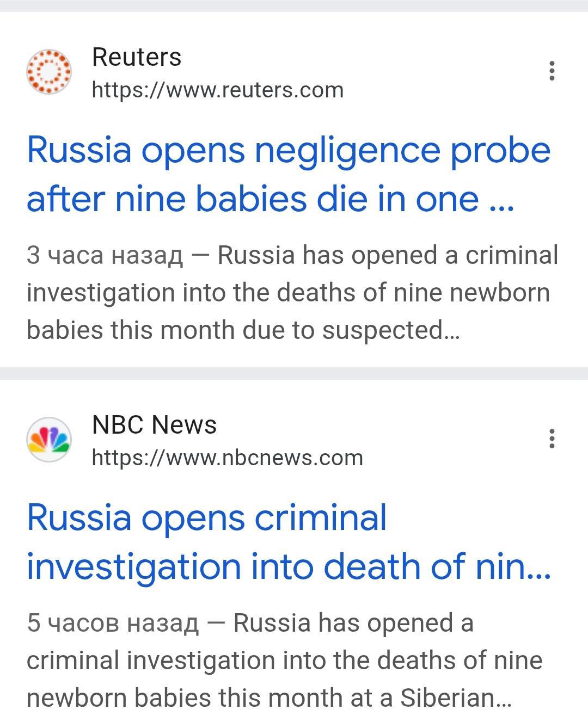Click the '3 часа назад' timestamp

105,255
